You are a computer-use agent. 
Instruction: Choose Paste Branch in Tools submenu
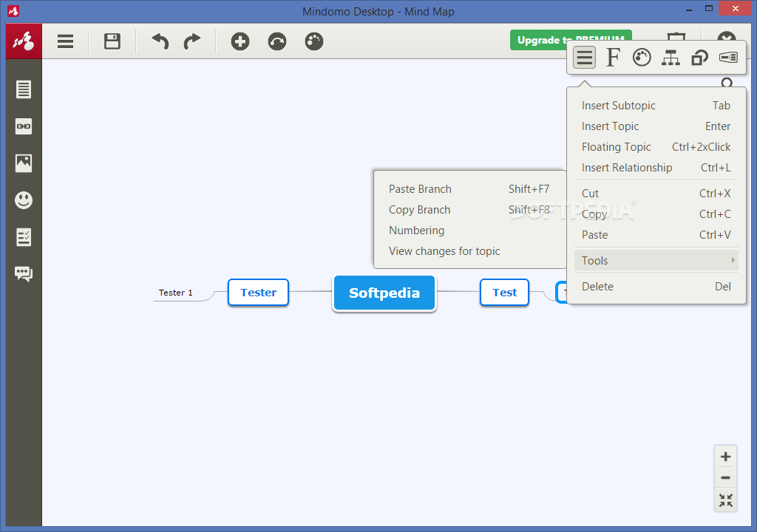[x=469, y=189]
